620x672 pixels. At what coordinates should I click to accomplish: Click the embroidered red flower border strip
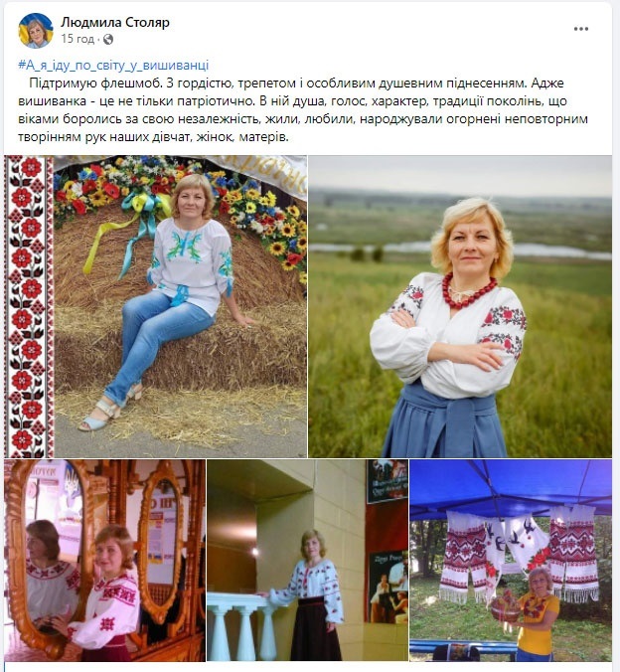[x=29, y=306]
